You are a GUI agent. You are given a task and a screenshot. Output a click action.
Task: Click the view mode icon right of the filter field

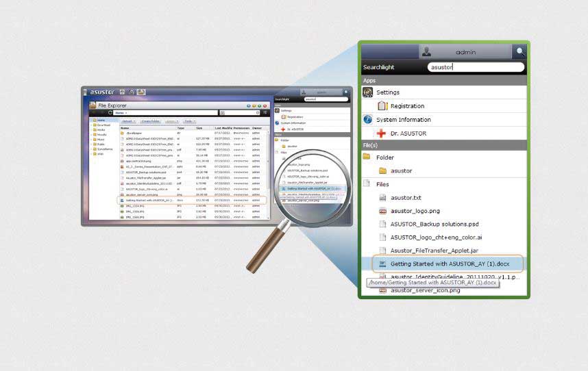[x=265, y=112]
